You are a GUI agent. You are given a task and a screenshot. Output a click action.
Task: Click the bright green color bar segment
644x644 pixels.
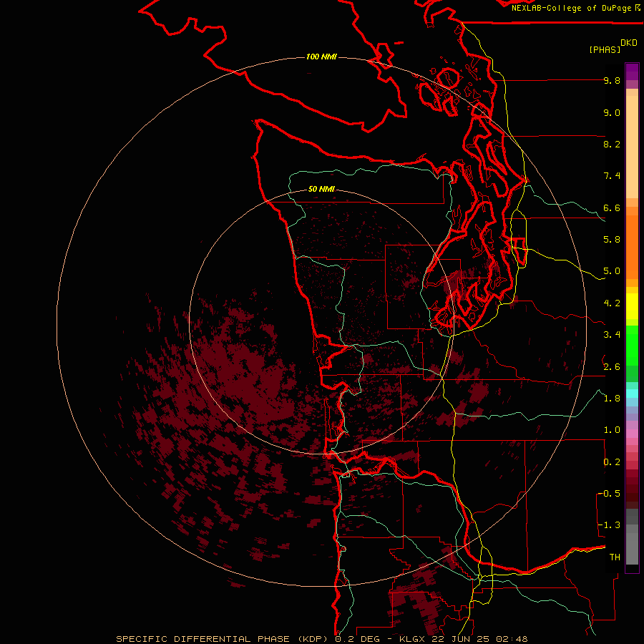click(x=632, y=346)
